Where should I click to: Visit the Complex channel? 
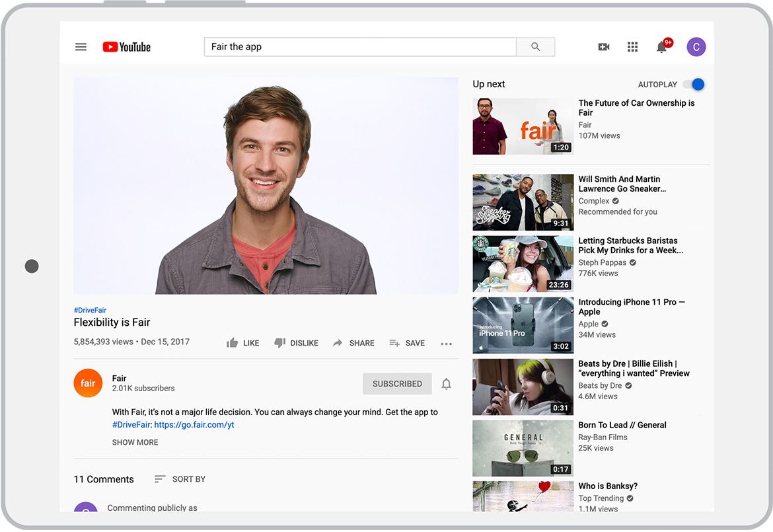pos(594,201)
